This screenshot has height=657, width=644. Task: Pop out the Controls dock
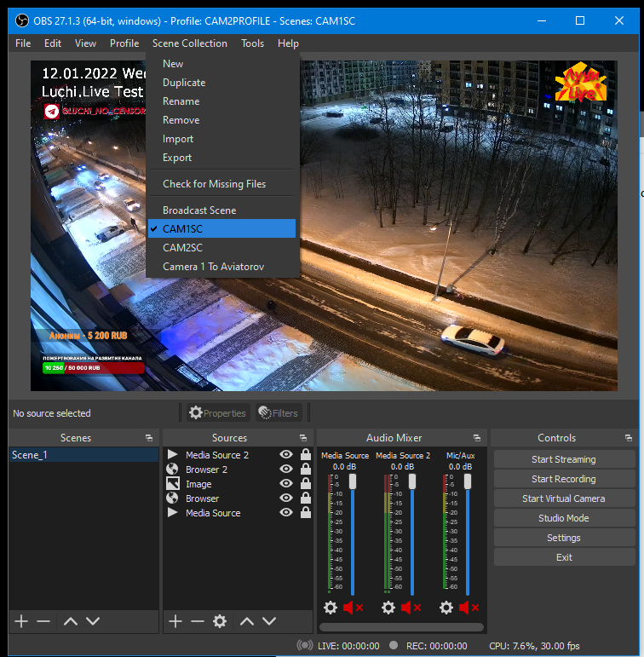[x=629, y=438]
